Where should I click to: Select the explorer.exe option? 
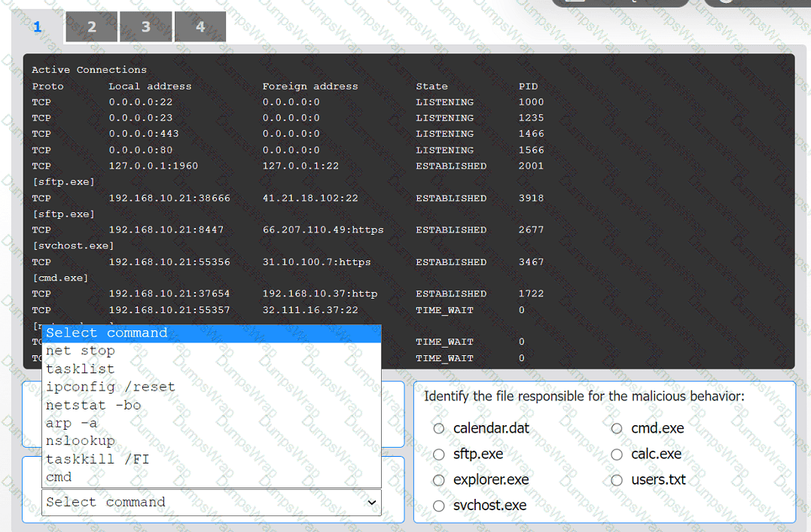[439, 480]
